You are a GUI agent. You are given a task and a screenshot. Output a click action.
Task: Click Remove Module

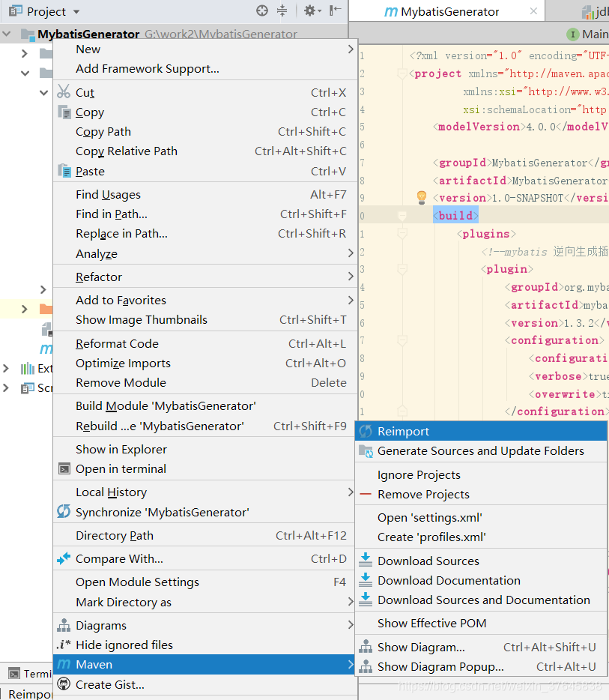coord(205,382)
